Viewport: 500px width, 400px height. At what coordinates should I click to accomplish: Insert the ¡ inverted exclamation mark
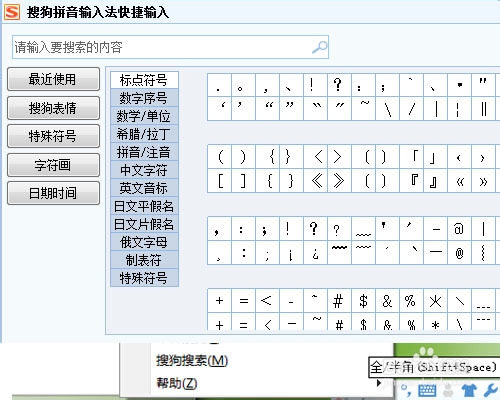click(291, 253)
